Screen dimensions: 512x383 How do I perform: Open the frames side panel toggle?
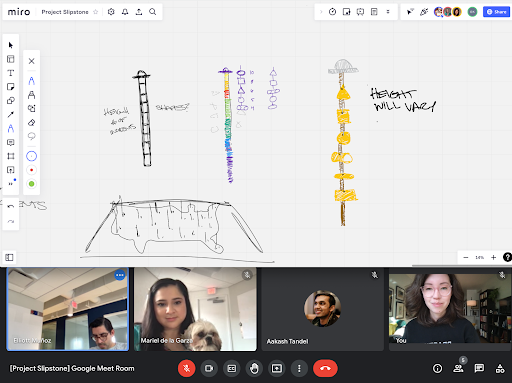9,257
